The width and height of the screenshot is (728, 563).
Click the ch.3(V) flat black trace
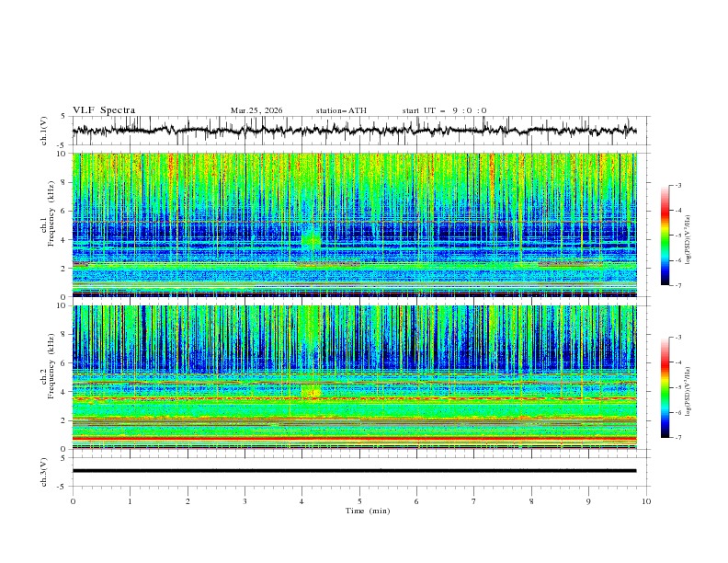click(x=358, y=471)
